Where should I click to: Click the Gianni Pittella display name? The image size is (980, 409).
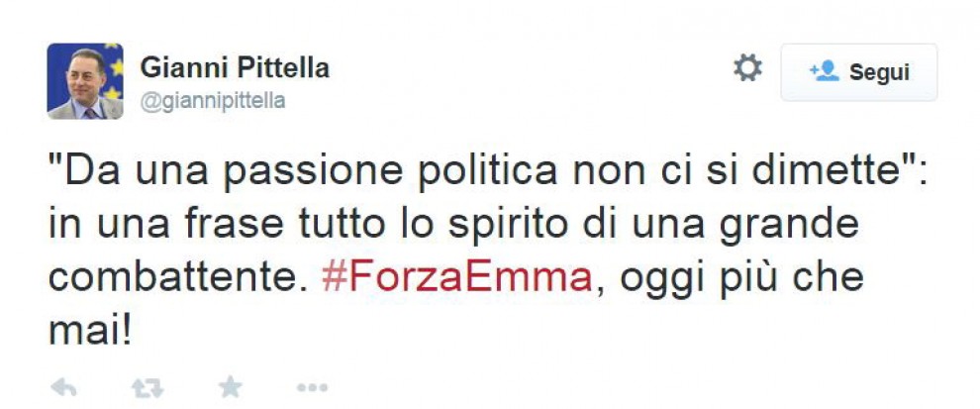(x=235, y=67)
